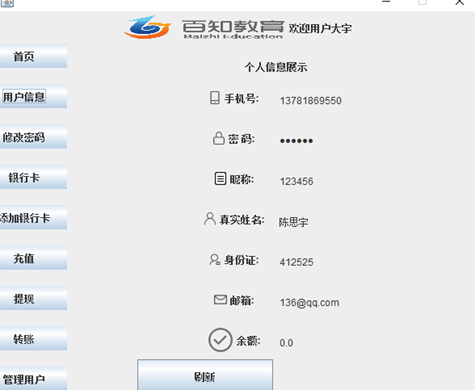
Task: Click the person icon beside 真实姓名
Action: click(x=210, y=219)
